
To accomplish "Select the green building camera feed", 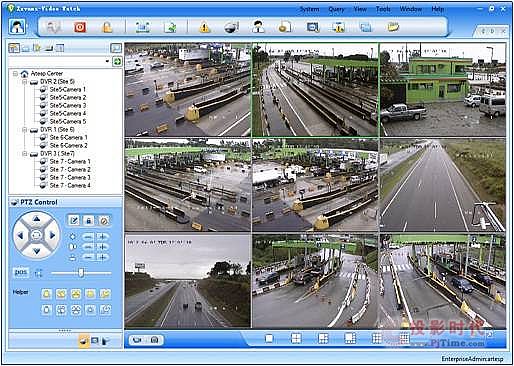I will click(443, 90).
